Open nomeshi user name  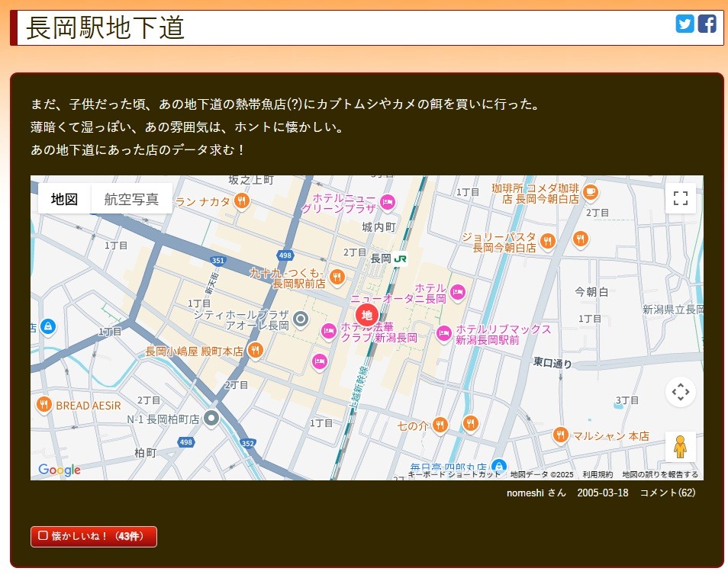coord(525,493)
